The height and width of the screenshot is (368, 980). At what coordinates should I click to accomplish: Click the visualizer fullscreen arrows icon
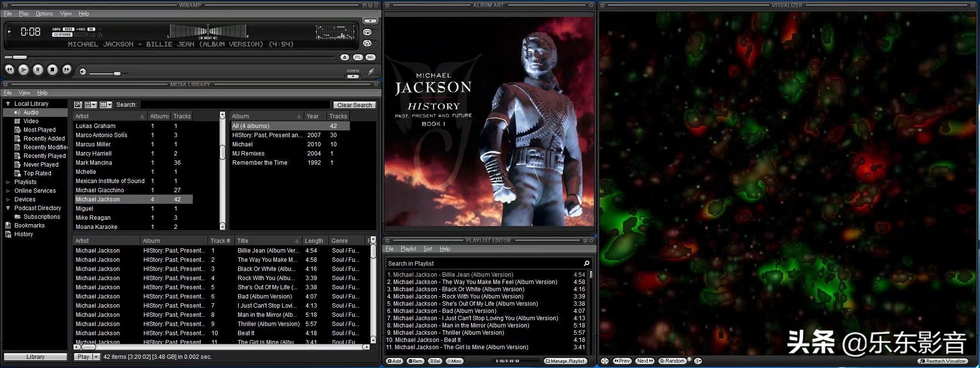[x=605, y=361]
